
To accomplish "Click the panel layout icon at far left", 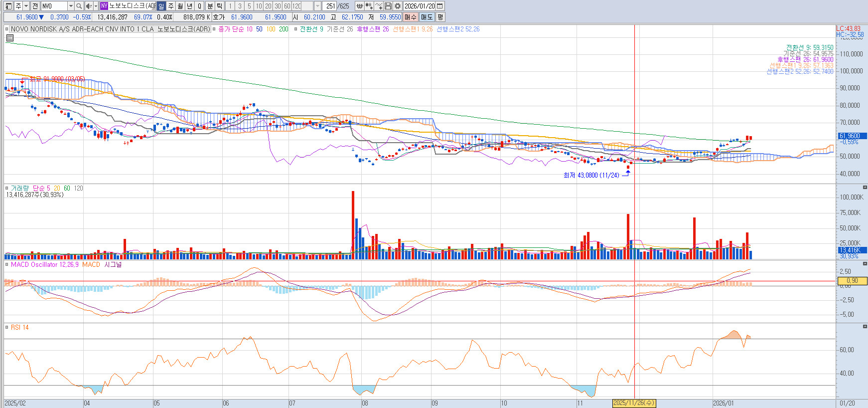I will click(x=8, y=6).
